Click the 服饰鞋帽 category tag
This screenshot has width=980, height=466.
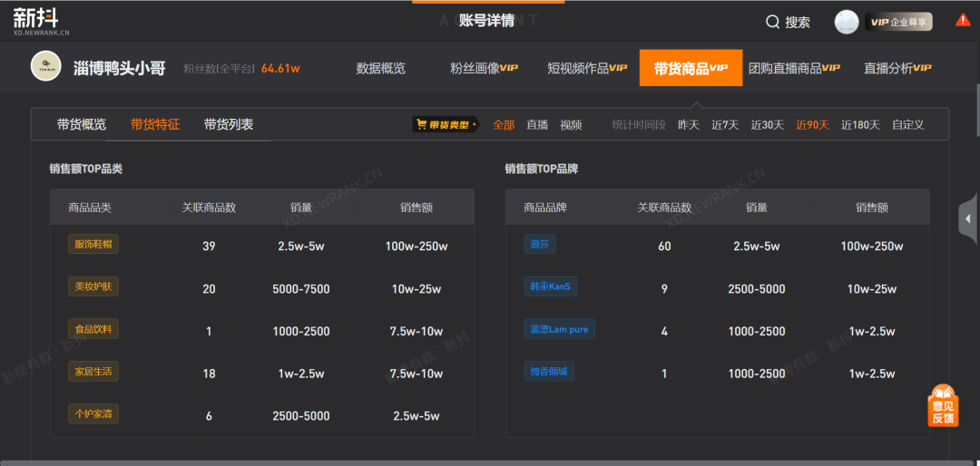point(93,244)
